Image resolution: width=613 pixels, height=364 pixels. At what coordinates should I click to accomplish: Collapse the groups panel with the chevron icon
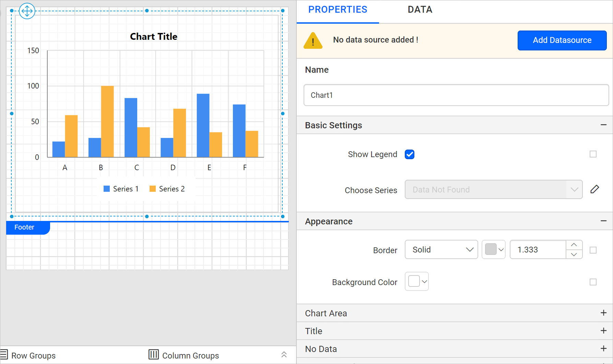pos(284,354)
